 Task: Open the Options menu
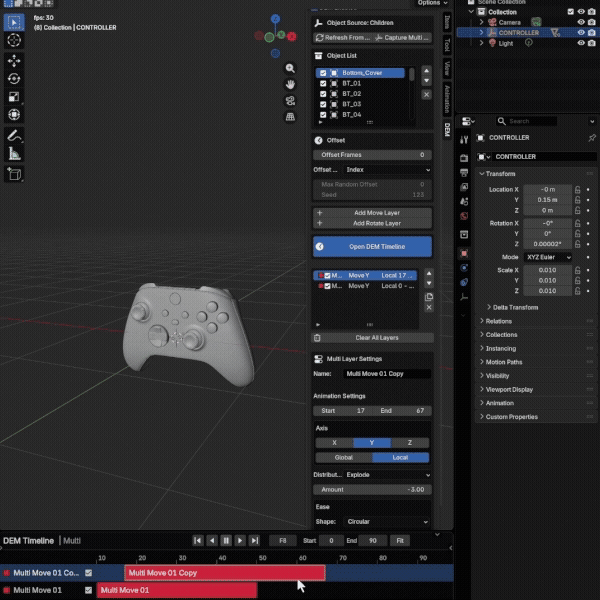pos(432,3)
